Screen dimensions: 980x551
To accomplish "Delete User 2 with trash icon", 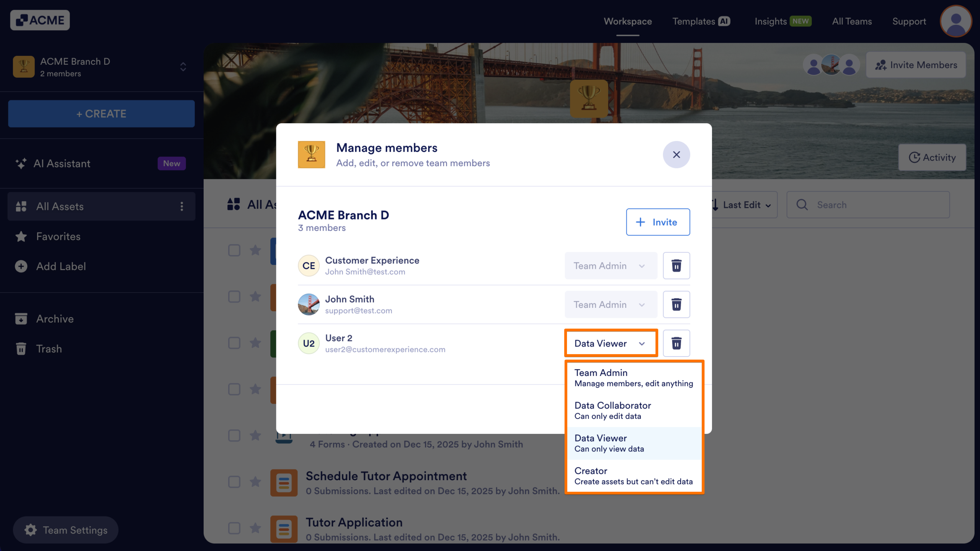I will [676, 343].
